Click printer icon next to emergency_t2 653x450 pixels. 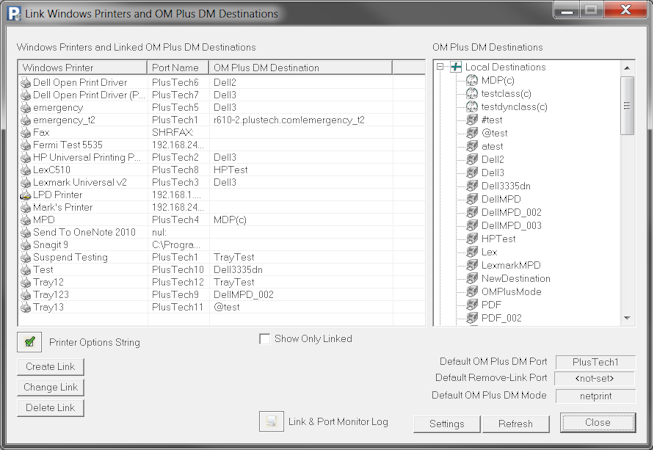[26, 120]
